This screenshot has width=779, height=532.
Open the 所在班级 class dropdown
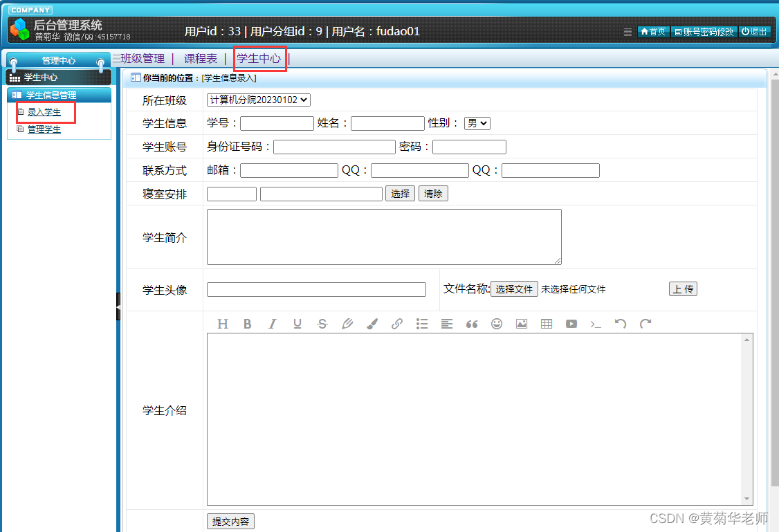tap(258, 100)
